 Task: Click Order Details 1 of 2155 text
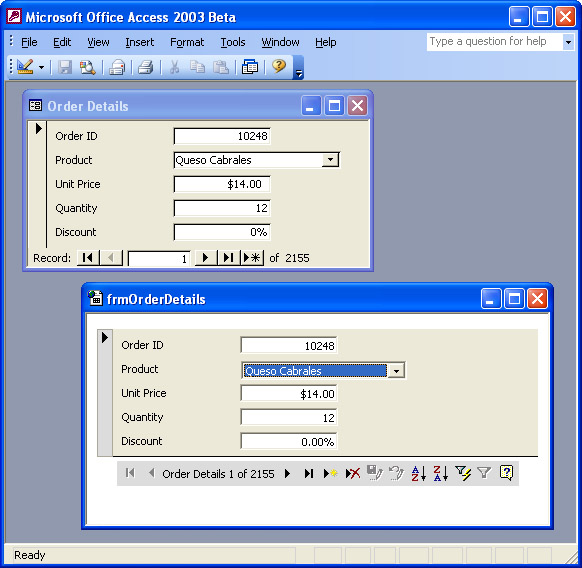(218, 474)
